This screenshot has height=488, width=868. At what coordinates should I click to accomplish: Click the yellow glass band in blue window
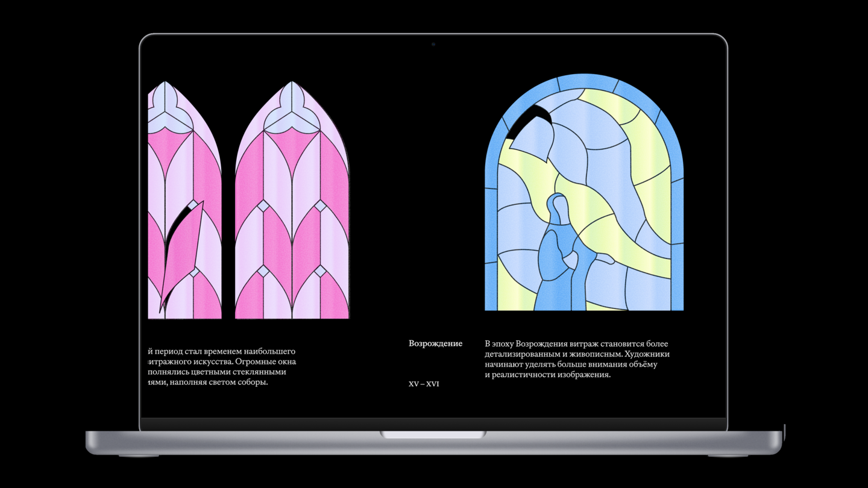click(x=627, y=181)
